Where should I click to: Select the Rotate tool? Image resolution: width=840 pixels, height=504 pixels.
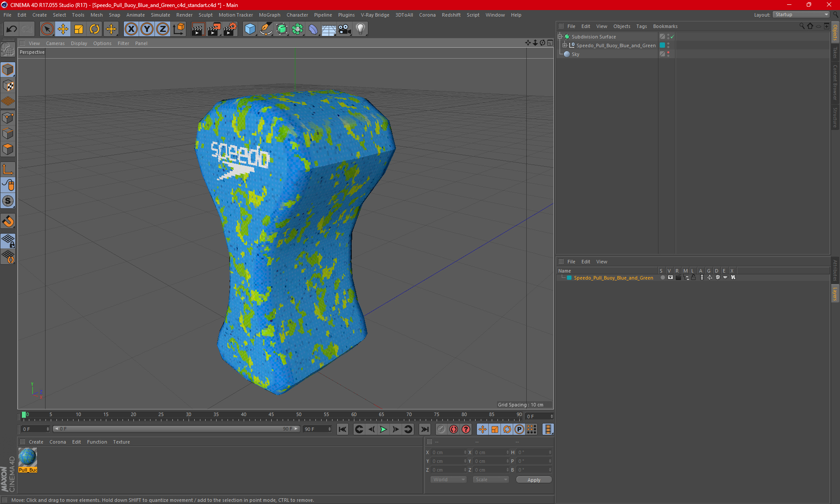[x=94, y=29]
